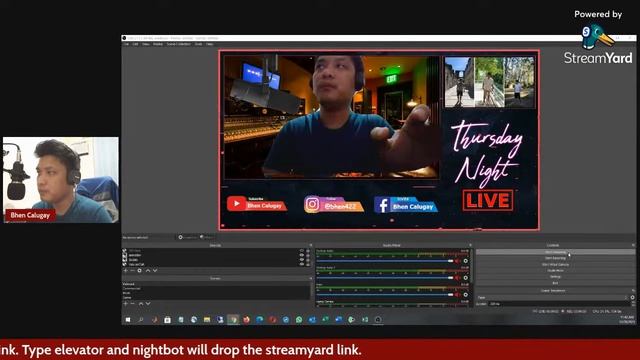640x360 pixels.
Task: Open Microsoft Store from the taskbar
Action: (x=167, y=320)
